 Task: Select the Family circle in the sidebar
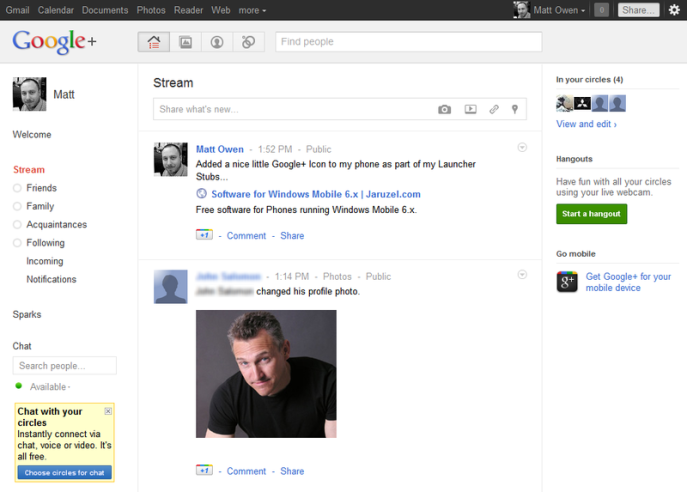tap(40, 206)
